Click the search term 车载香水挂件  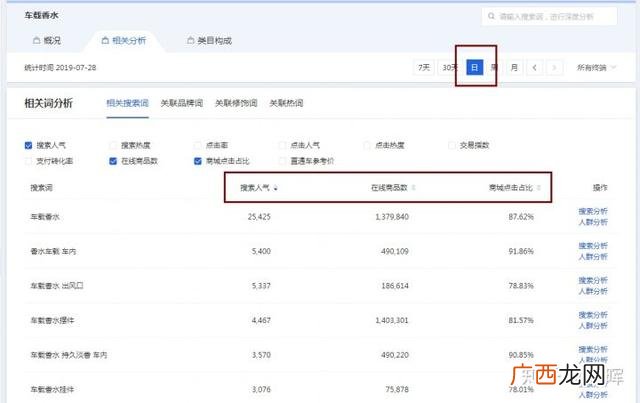[52, 390]
